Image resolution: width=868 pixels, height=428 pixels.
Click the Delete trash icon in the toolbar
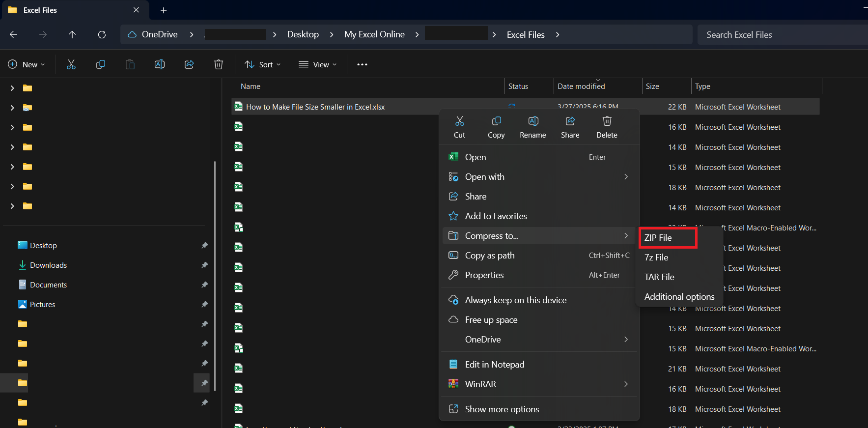click(219, 64)
